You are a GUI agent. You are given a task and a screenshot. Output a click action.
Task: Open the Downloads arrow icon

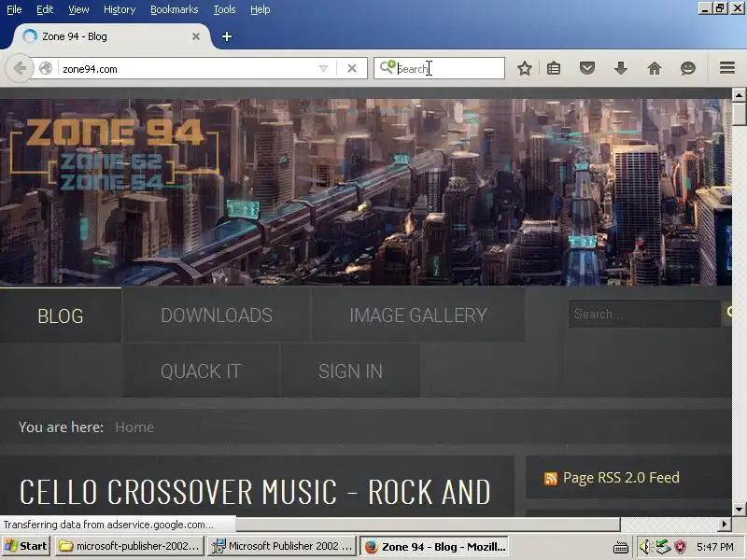(x=621, y=68)
